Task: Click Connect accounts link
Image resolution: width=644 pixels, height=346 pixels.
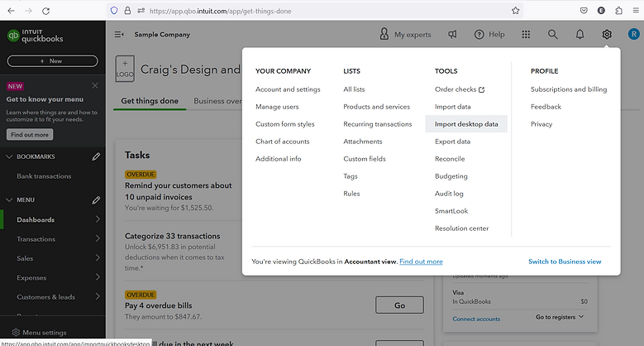Action: click(476, 319)
